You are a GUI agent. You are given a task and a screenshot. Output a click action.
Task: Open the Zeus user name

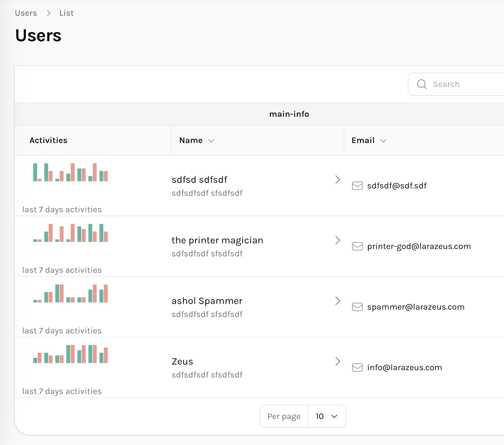pyautogui.click(x=182, y=362)
